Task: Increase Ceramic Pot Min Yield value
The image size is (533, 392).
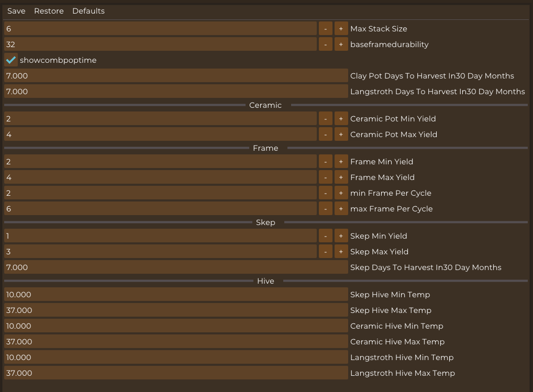Action: point(341,119)
